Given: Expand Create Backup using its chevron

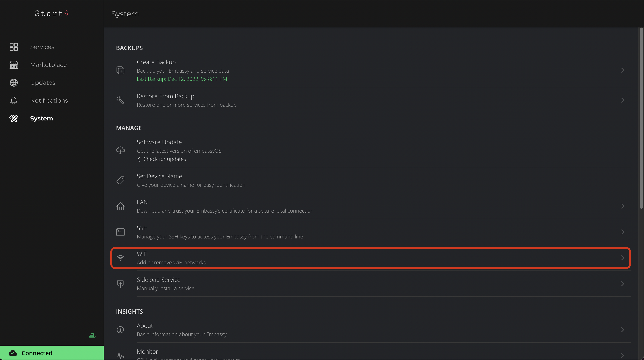Looking at the screenshot, I should tap(623, 70).
